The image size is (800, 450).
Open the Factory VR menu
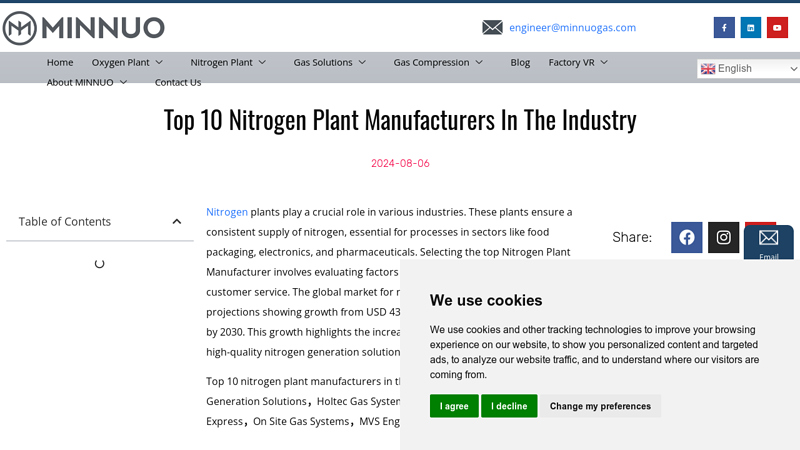pyautogui.click(x=571, y=62)
